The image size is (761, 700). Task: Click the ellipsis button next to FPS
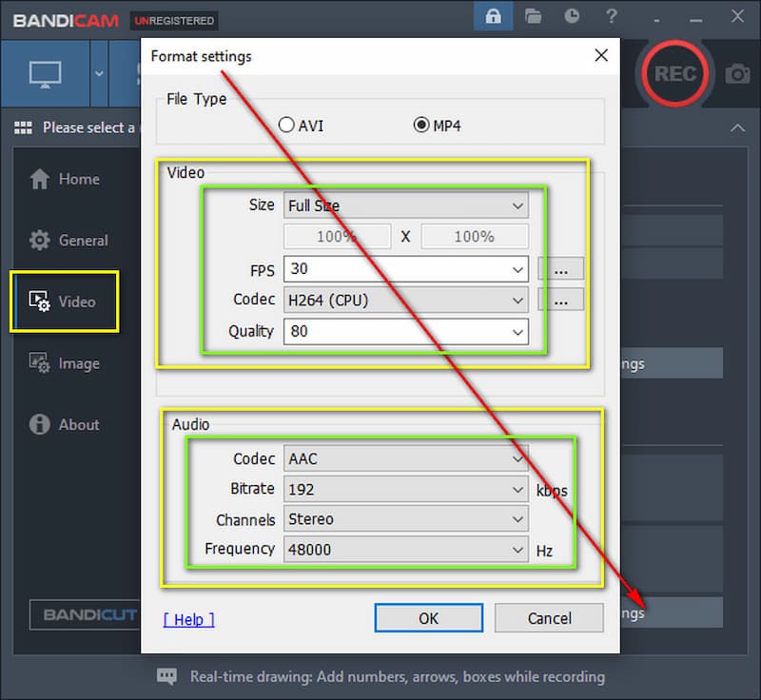click(560, 269)
